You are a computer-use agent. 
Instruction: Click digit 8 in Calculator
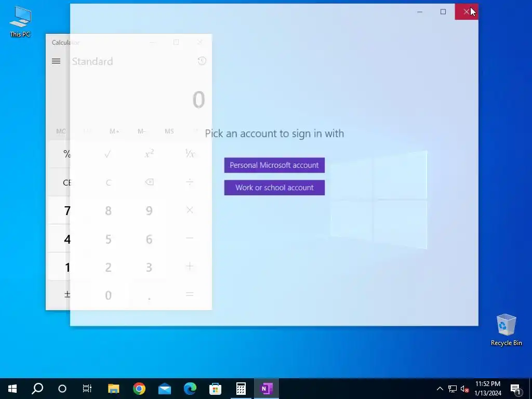point(108,210)
